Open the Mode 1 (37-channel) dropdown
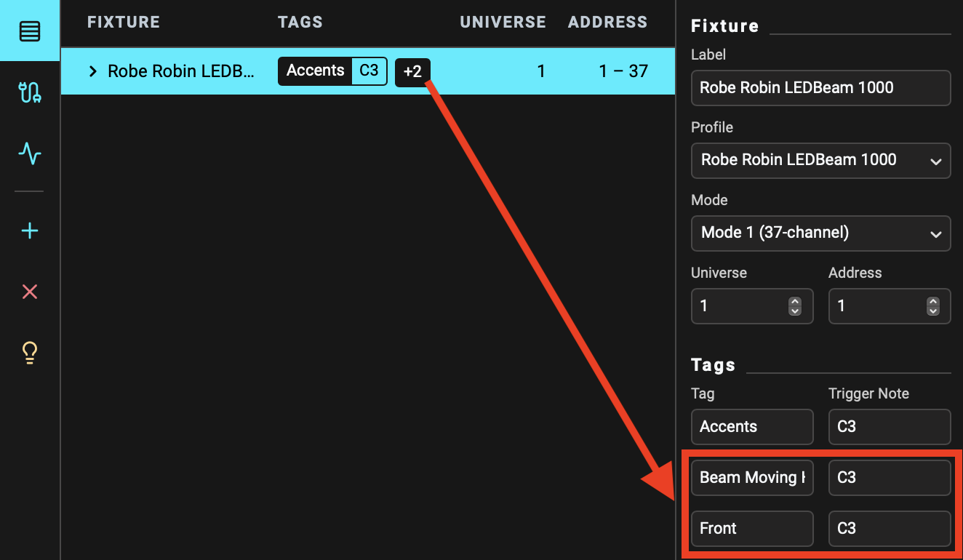Viewport: 963px width, 560px height. (x=820, y=233)
